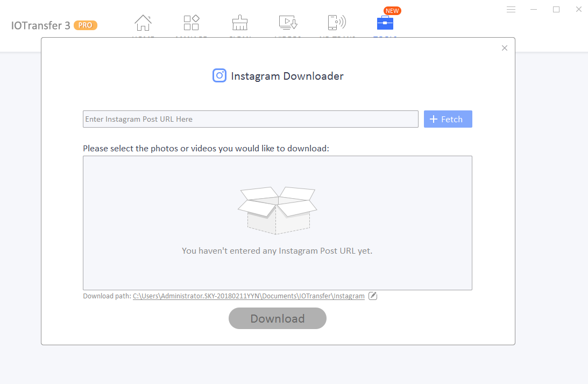Viewport: 588px width, 384px height.
Task: Click the Fetch button
Action: pyautogui.click(x=448, y=119)
